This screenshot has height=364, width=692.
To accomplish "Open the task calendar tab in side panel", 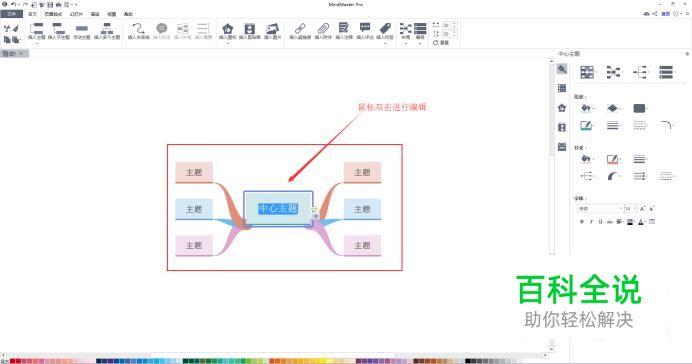I will (x=562, y=146).
